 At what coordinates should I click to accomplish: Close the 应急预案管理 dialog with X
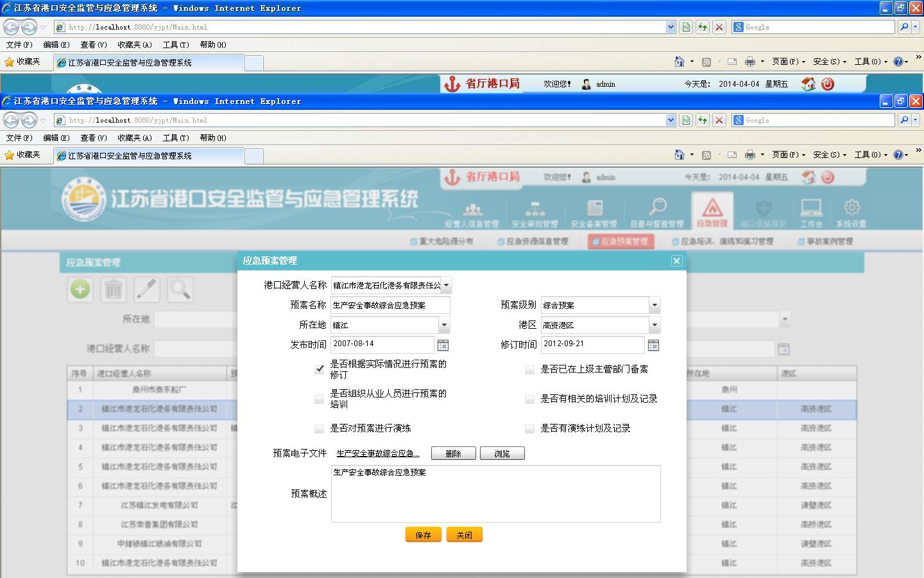(676, 261)
